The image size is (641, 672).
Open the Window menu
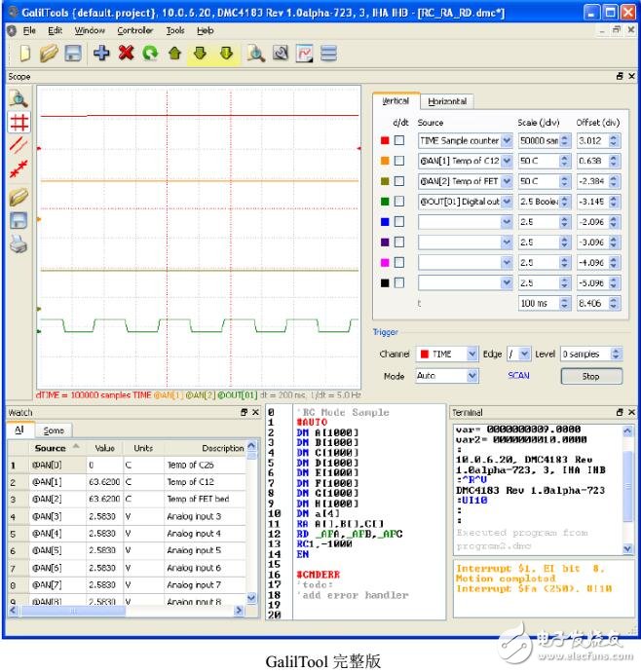[x=90, y=31]
